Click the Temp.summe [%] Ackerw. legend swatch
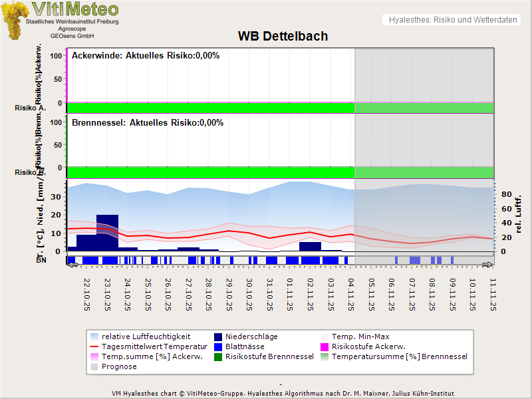532x399 pixels. [94, 357]
